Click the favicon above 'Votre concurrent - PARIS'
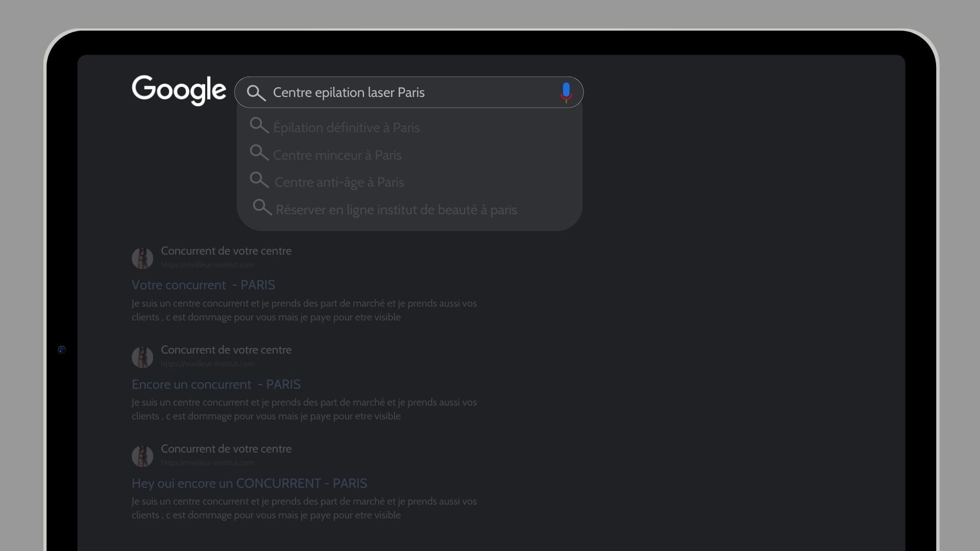 click(x=142, y=258)
